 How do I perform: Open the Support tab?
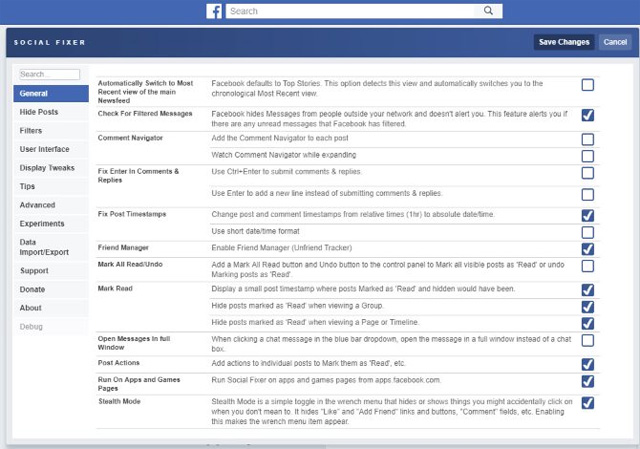[x=51, y=271]
